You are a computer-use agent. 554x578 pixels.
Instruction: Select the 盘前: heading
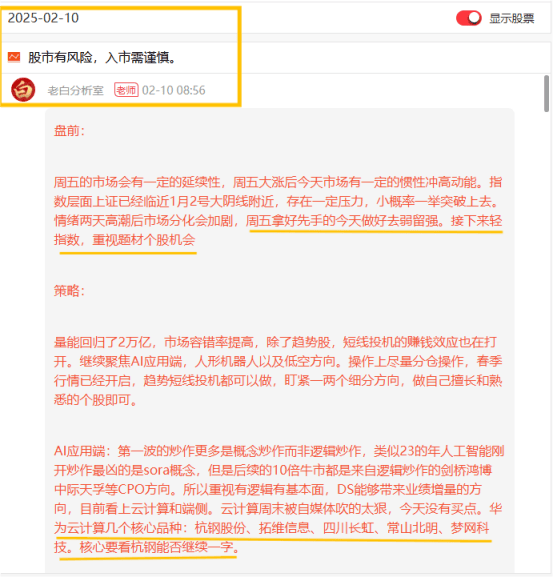tap(69, 131)
